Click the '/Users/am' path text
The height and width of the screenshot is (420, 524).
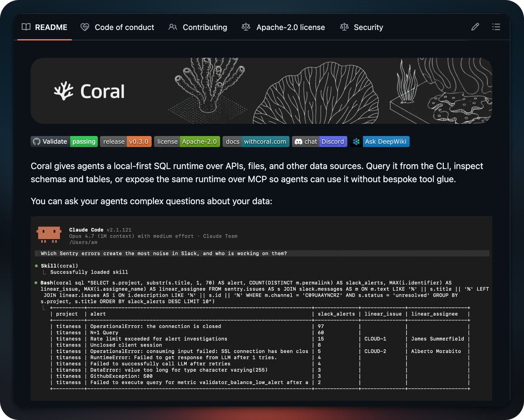(83, 242)
